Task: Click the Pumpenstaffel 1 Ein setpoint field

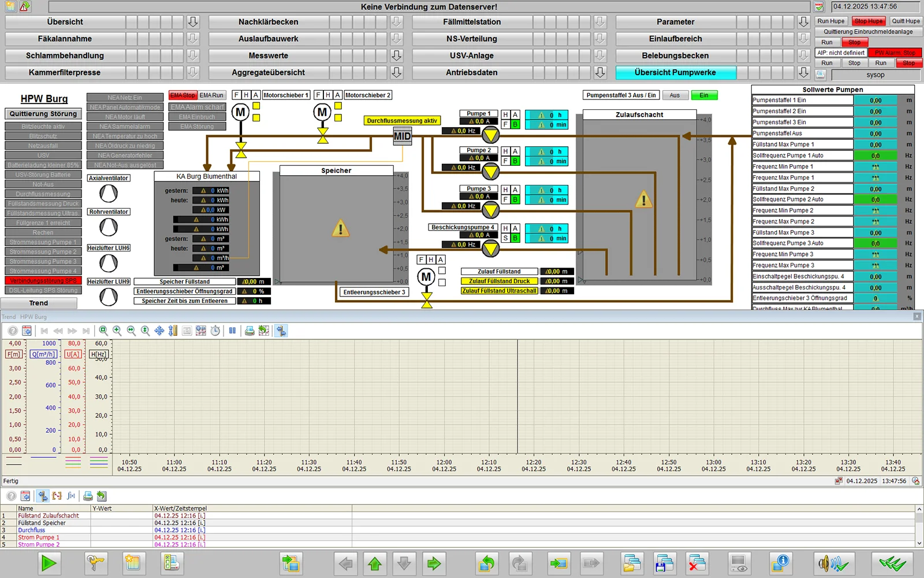Action: [875, 101]
